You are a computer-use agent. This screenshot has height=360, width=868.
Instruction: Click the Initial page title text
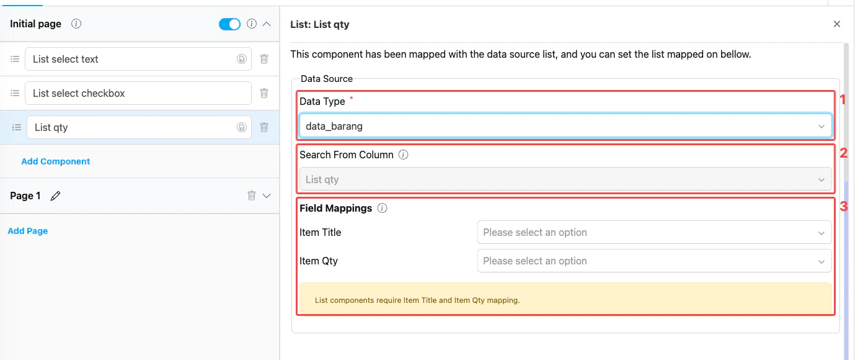(x=36, y=24)
